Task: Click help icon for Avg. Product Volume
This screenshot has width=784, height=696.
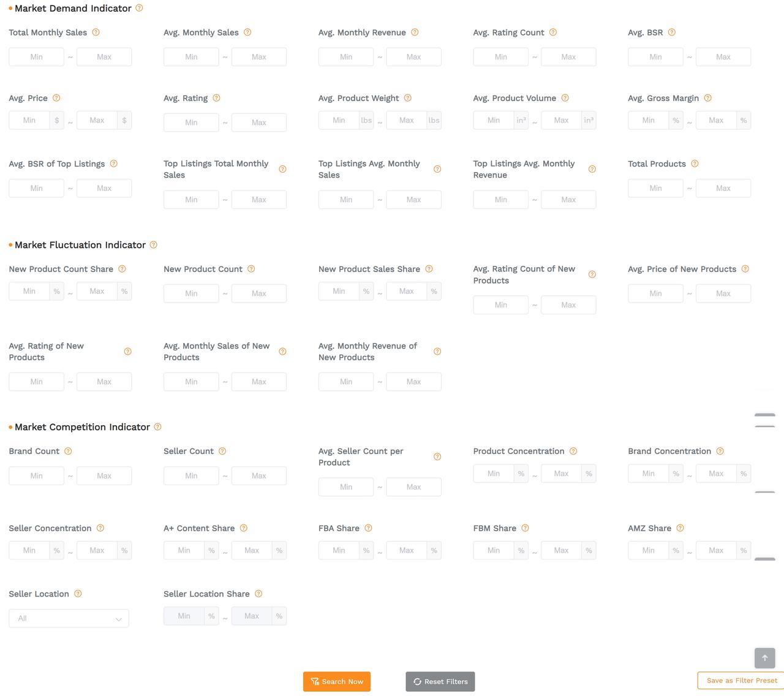Action: tap(565, 98)
